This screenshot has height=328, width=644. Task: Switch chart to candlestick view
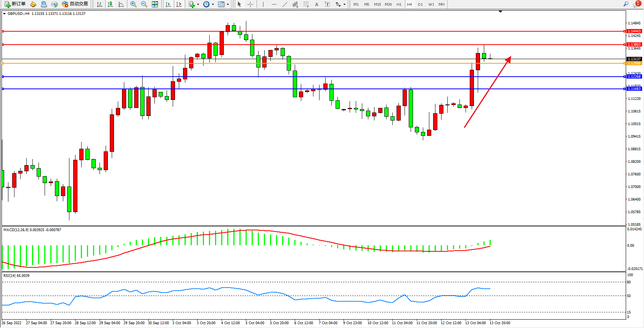click(x=110, y=4)
